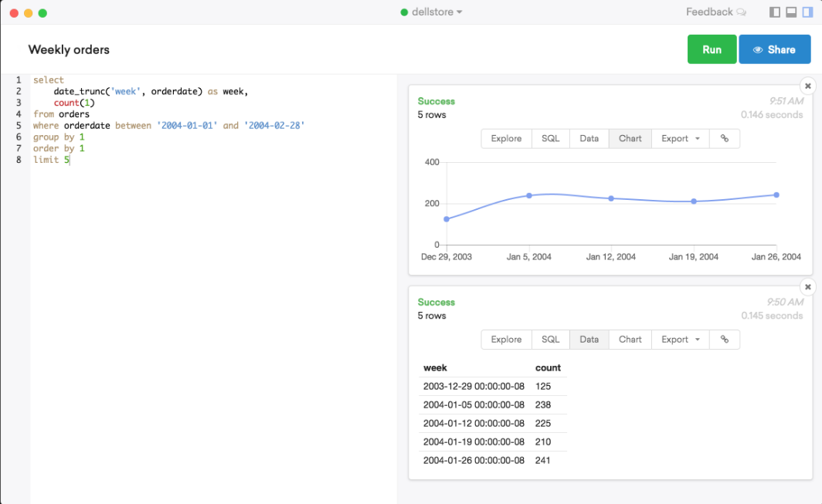Viewport: 822px width, 504px height.
Task: Click the Jan 5 data point on the line chart
Action: (529, 195)
